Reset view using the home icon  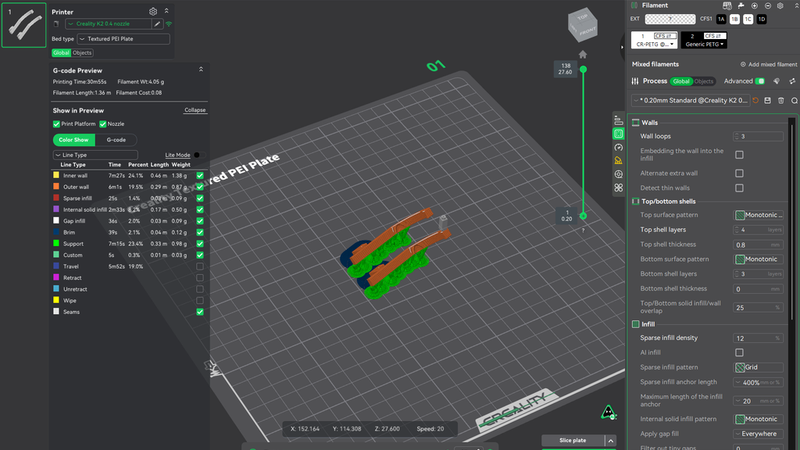pos(583,54)
